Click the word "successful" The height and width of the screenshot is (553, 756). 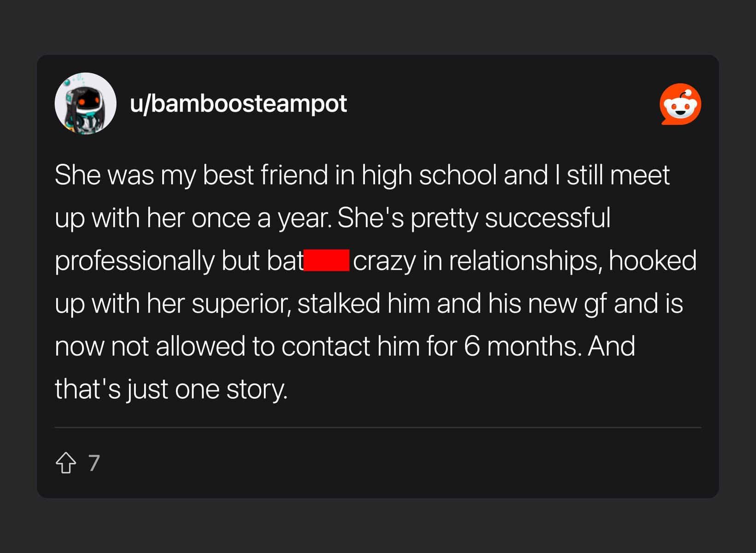coord(547,218)
